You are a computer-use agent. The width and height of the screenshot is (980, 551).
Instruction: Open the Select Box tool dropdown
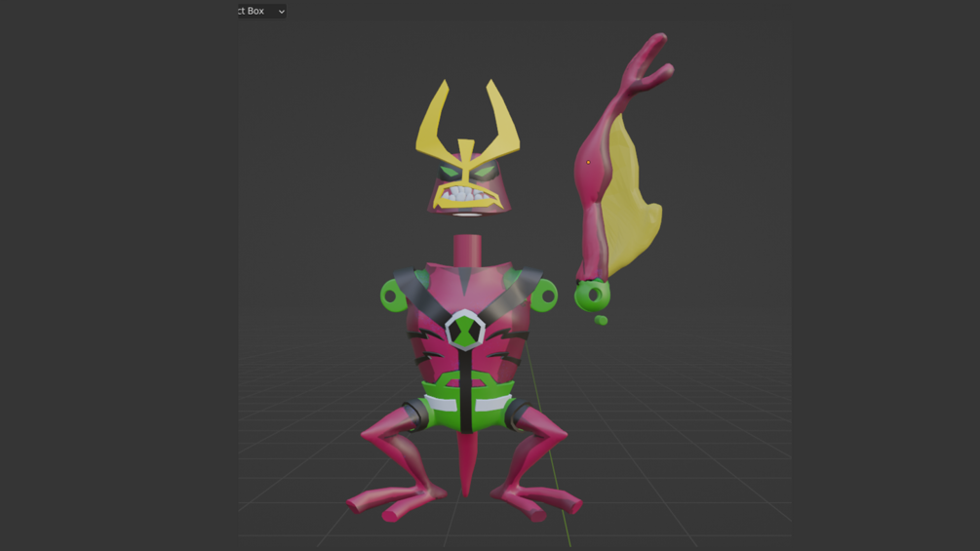262,11
